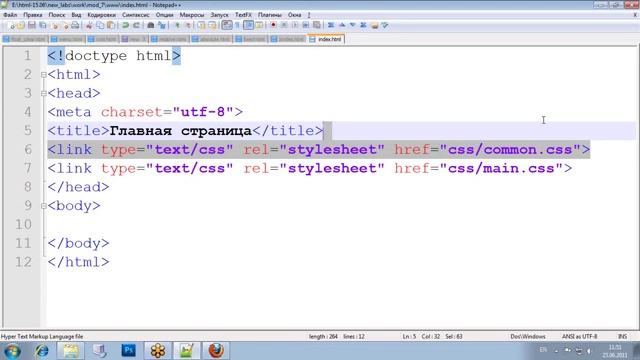640x360 pixels.
Task: Open the Запуск menu
Action: [x=220, y=15]
